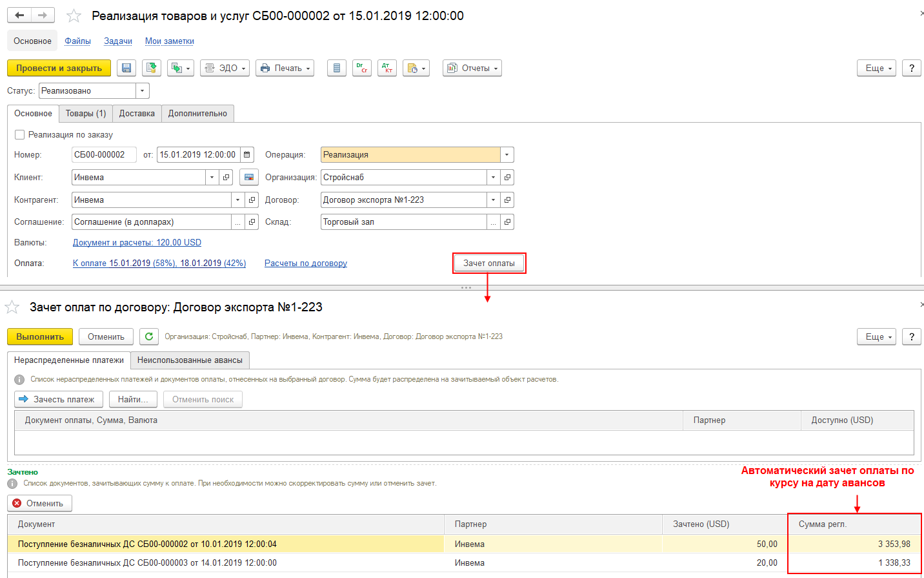The height and width of the screenshot is (578, 924).
Task: Open Документ и расчеты: 120,00 USD link
Action: tap(137, 242)
